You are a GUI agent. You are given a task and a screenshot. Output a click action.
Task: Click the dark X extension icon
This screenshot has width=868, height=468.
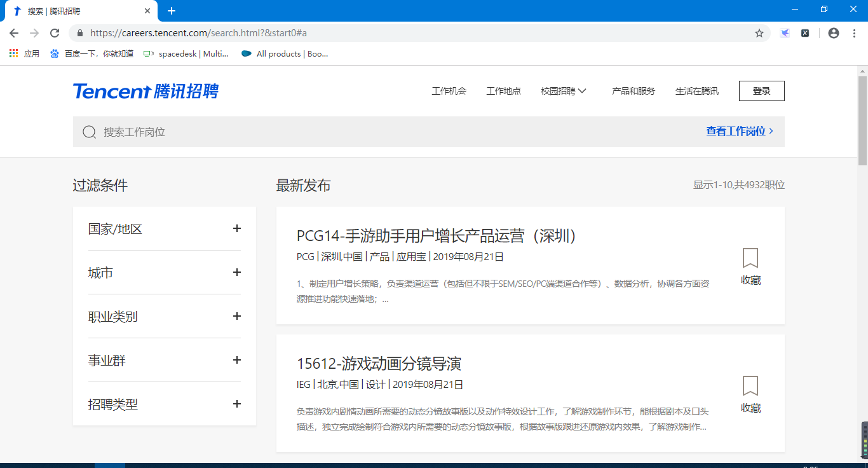pyautogui.click(x=805, y=33)
